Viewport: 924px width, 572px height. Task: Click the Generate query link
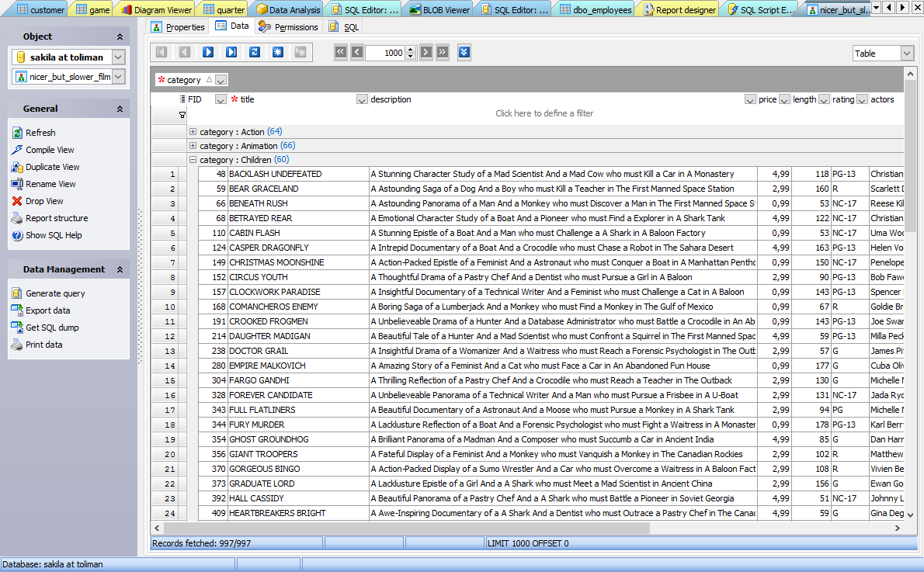(x=55, y=293)
